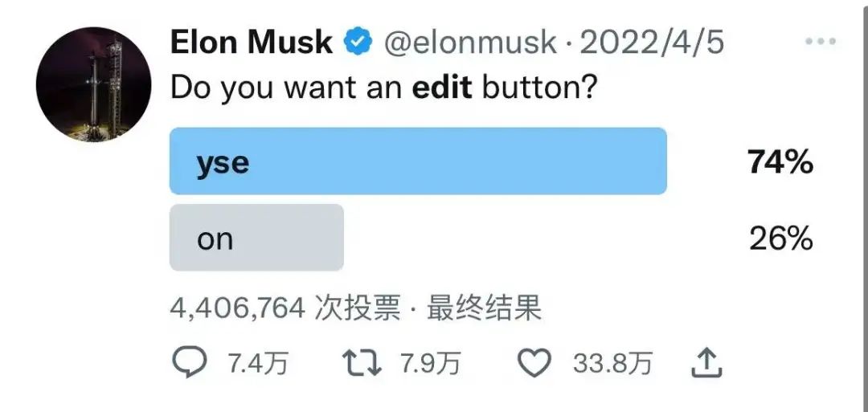Open the @elonmusk handle link
Image resolution: width=868 pixels, height=412 pixels.
(471, 42)
